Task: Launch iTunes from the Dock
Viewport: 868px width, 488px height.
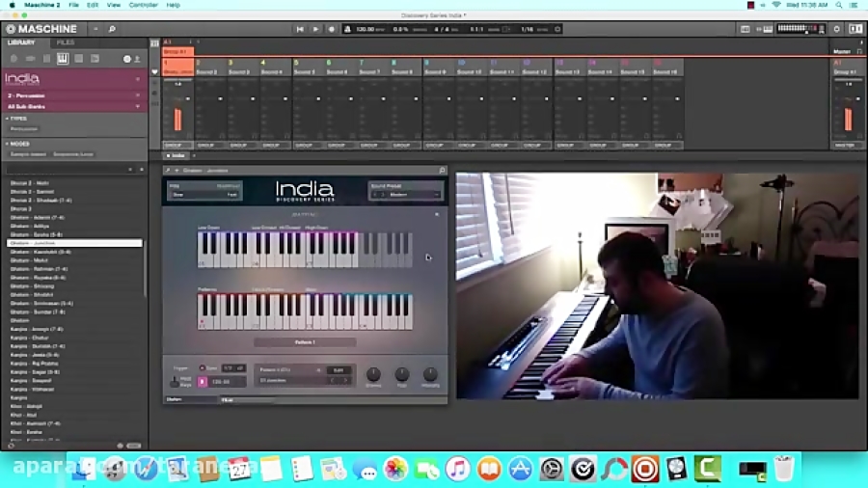Action: [458, 469]
